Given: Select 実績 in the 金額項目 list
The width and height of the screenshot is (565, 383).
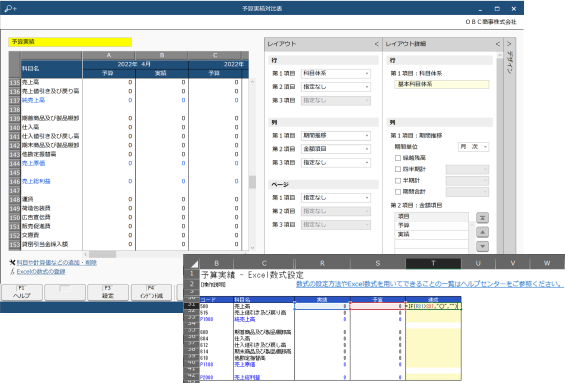Looking at the screenshot, I should click(431, 235).
